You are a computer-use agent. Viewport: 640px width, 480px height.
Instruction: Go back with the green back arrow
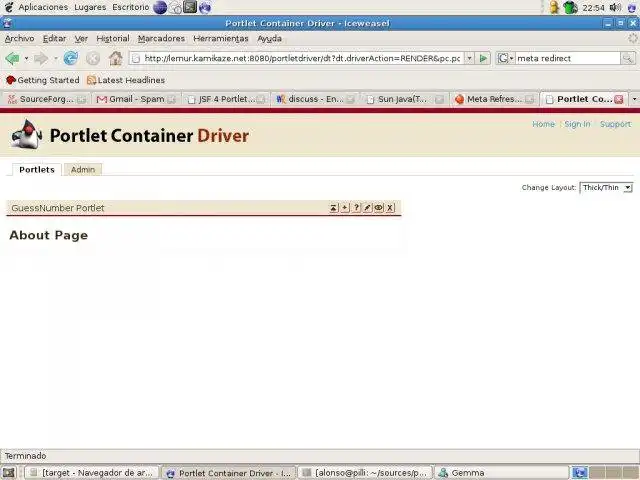[13, 58]
